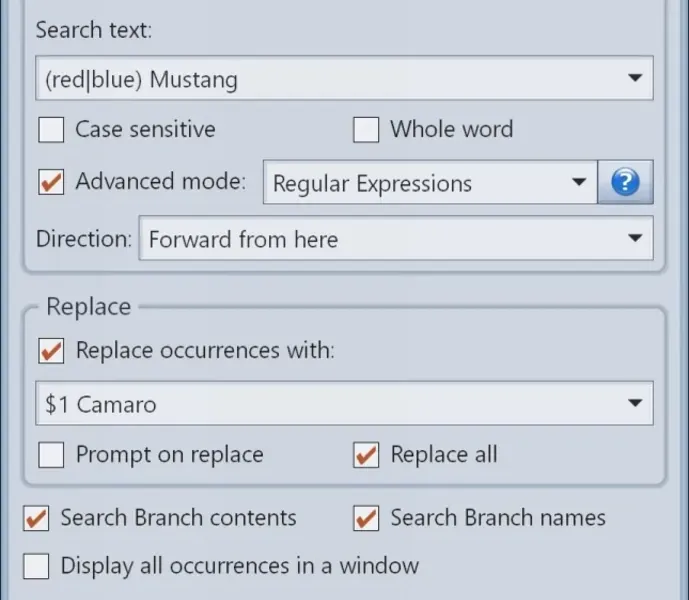Enable Display all occurrences in a window
The image size is (689, 600).
37,566
